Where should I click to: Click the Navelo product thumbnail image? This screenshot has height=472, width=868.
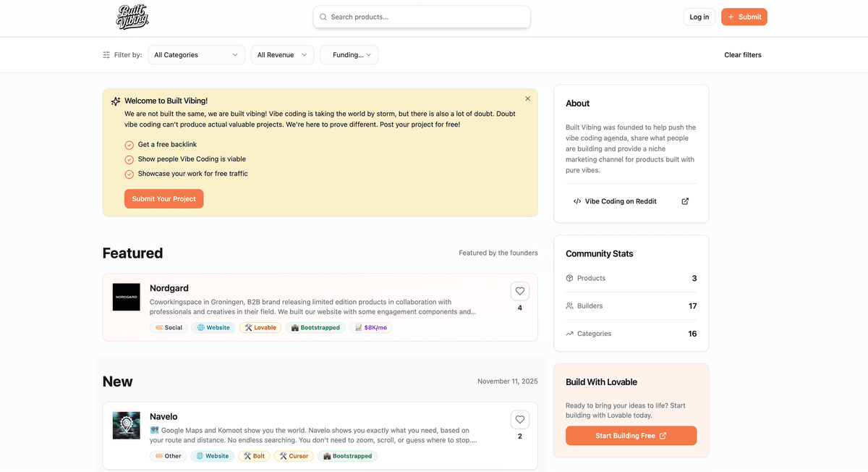(x=127, y=425)
